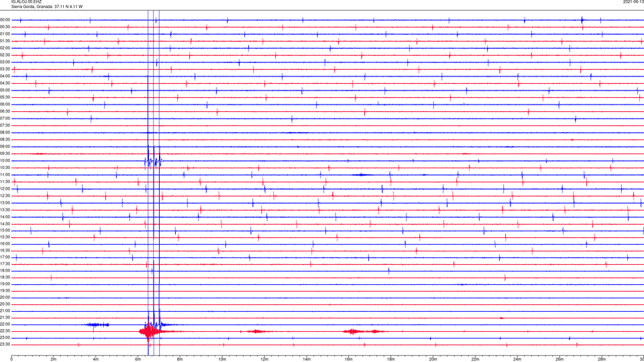Click the 23:30 row label
This screenshot has height=362, width=644.
tap(5, 345)
